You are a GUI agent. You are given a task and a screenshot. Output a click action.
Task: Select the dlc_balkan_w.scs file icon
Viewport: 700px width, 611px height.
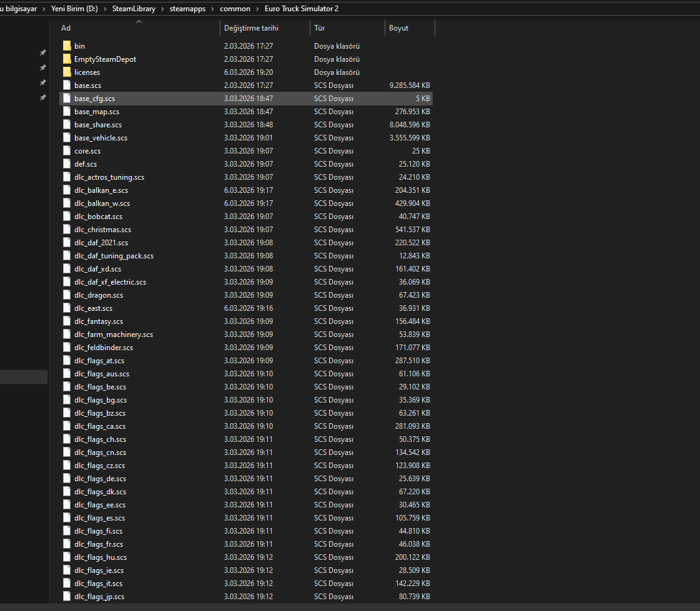(x=67, y=203)
